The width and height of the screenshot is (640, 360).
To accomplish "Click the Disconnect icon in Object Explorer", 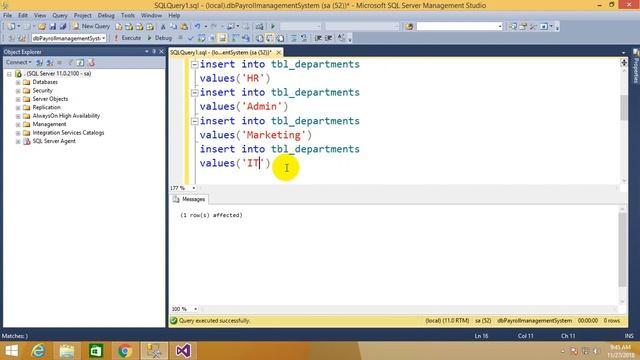I will tap(49, 62).
